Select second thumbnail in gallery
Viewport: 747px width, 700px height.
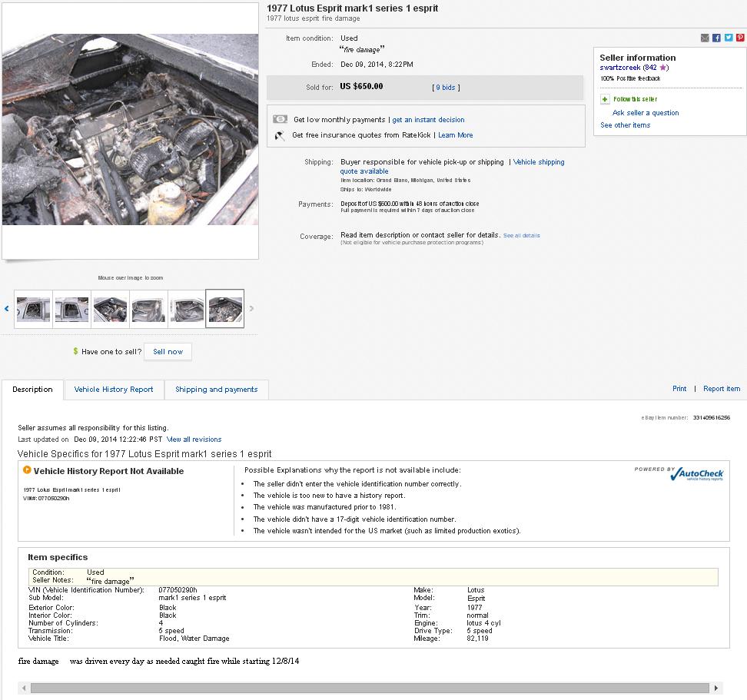(72, 309)
